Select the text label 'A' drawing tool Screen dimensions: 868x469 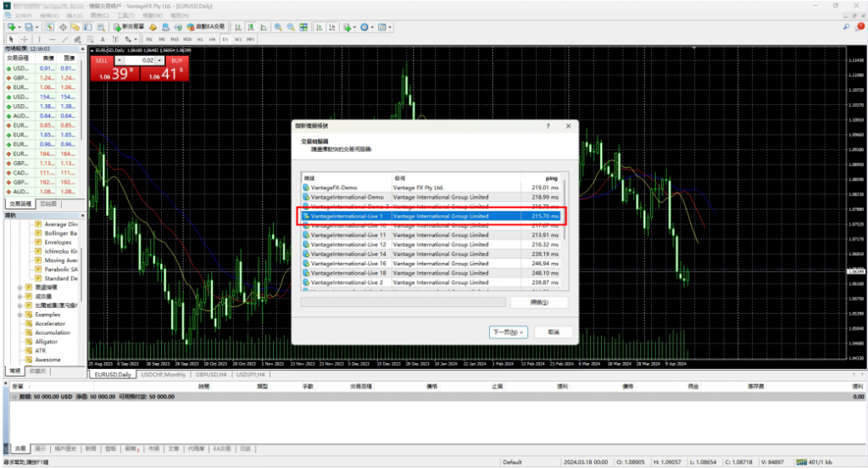coord(103,39)
